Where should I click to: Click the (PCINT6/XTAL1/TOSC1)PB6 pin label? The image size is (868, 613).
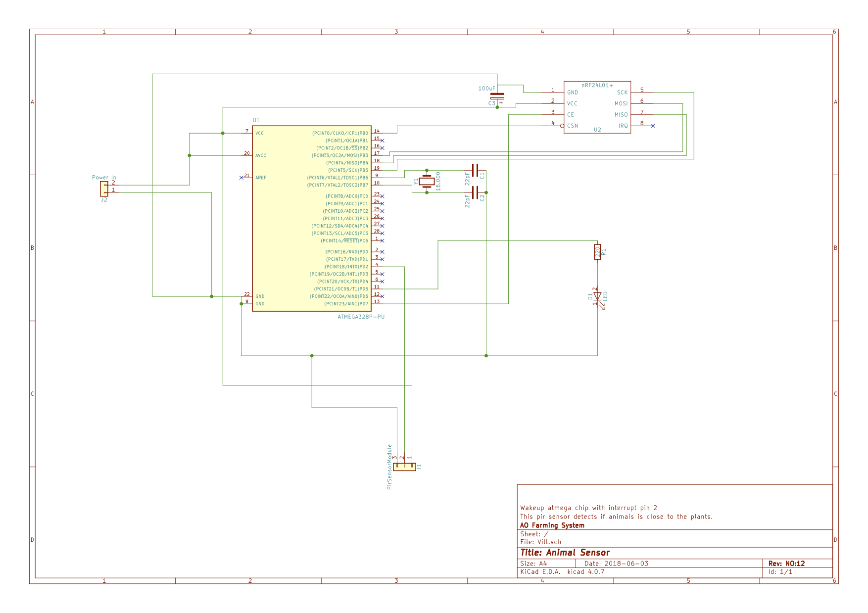338,178
